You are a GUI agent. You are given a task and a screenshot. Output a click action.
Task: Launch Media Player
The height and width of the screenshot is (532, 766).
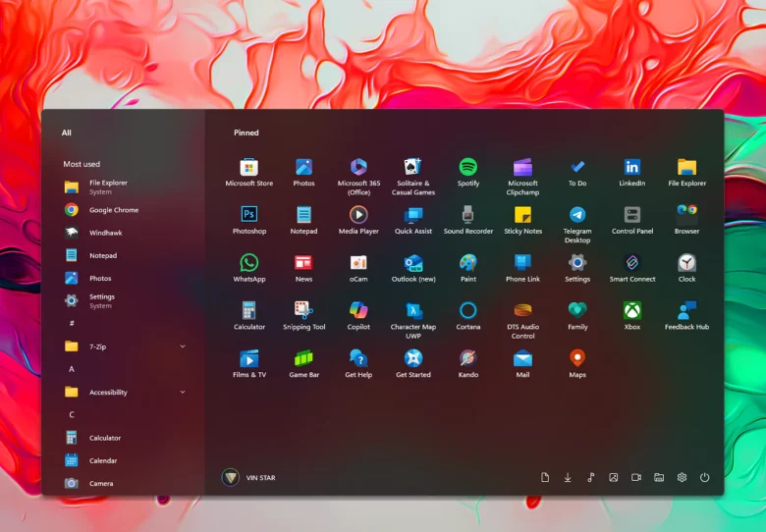(x=358, y=220)
